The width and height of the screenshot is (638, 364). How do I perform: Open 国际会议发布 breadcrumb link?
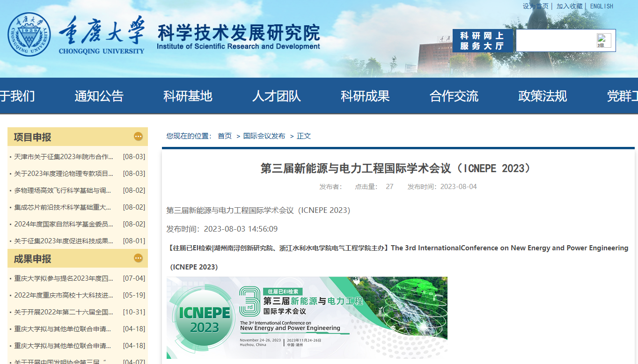tap(264, 136)
